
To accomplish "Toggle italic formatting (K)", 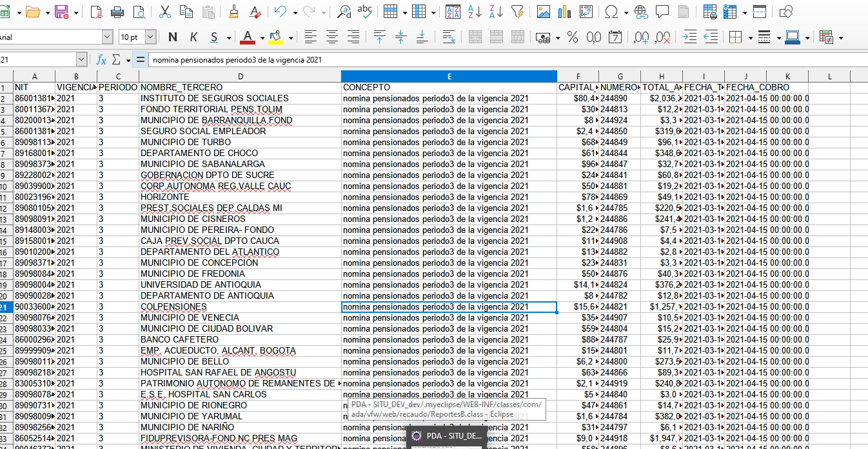I will (193, 37).
